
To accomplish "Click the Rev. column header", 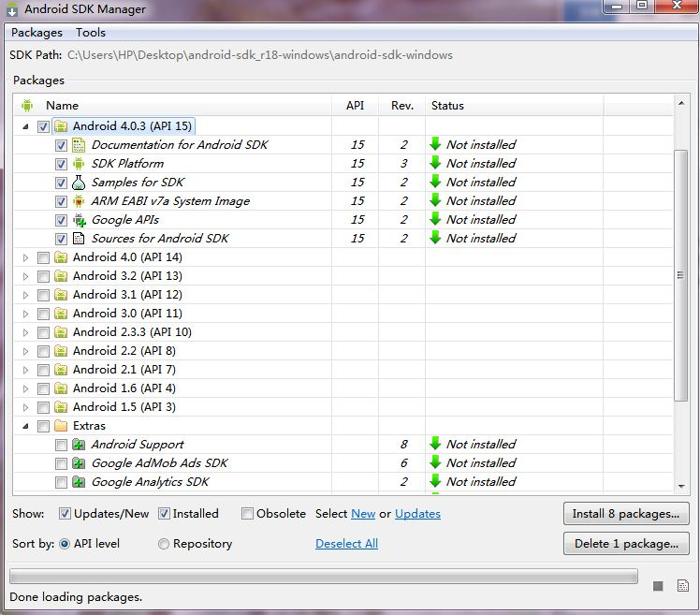I will click(x=402, y=106).
